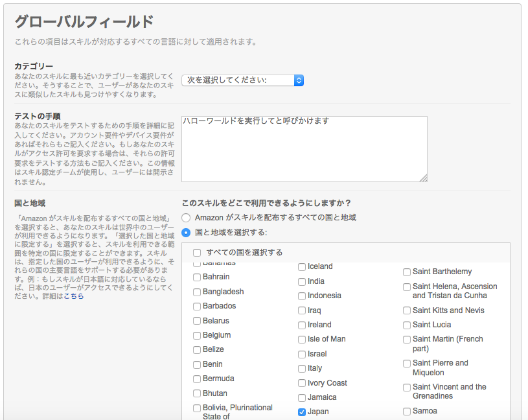Screen dimensions: 528x420
Task: Check Saint Vincent and the Grenadines checkbox
Action: [x=407, y=388]
